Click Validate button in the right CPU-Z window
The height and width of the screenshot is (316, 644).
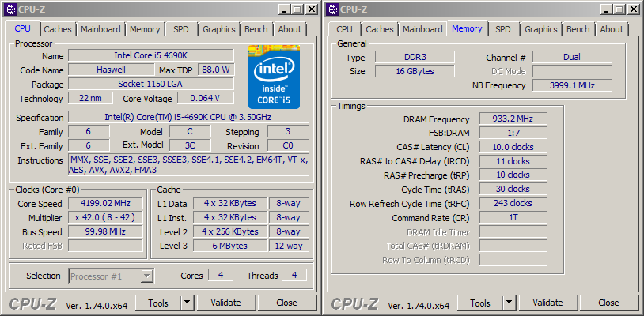coord(547,303)
